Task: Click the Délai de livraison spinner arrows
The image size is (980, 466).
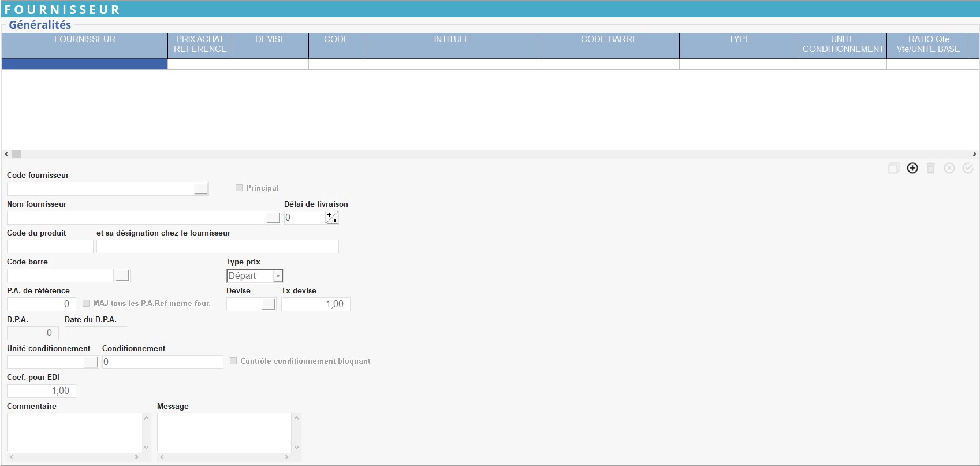Action: coord(332,218)
